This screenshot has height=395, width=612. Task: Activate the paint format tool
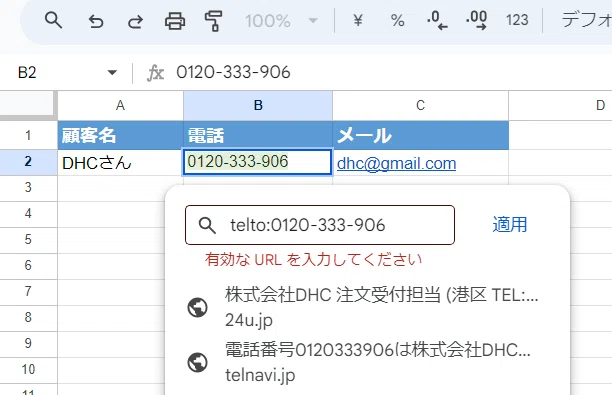point(213,21)
